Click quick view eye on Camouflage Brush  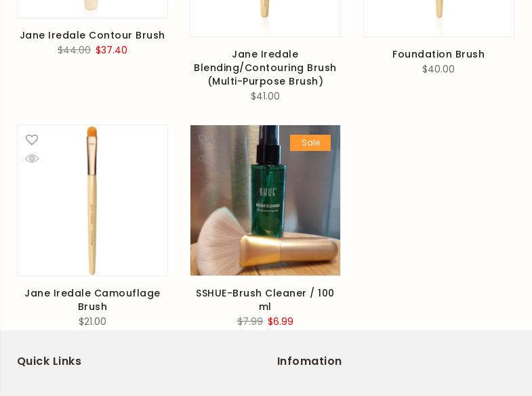click(32, 159)
